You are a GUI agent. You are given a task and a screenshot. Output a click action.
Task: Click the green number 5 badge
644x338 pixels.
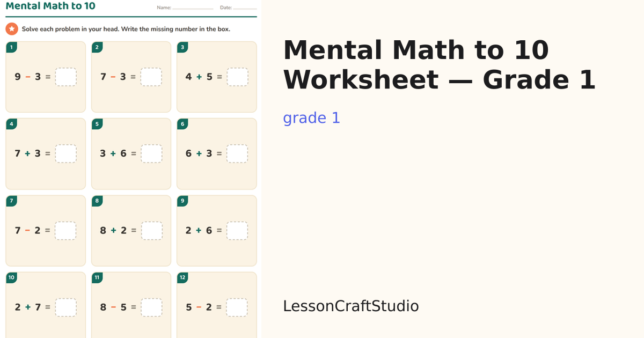(x=97, y=124)
